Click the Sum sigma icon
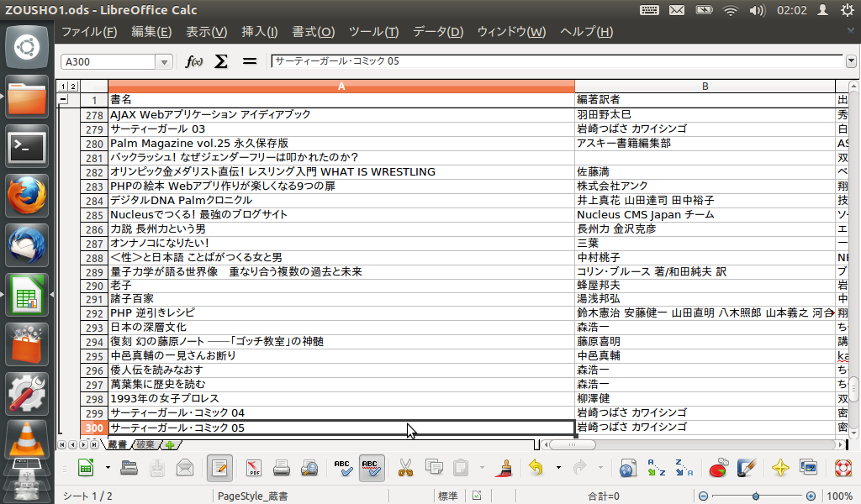The height and width of the screenshot is (504, 861). coord(221,61)
